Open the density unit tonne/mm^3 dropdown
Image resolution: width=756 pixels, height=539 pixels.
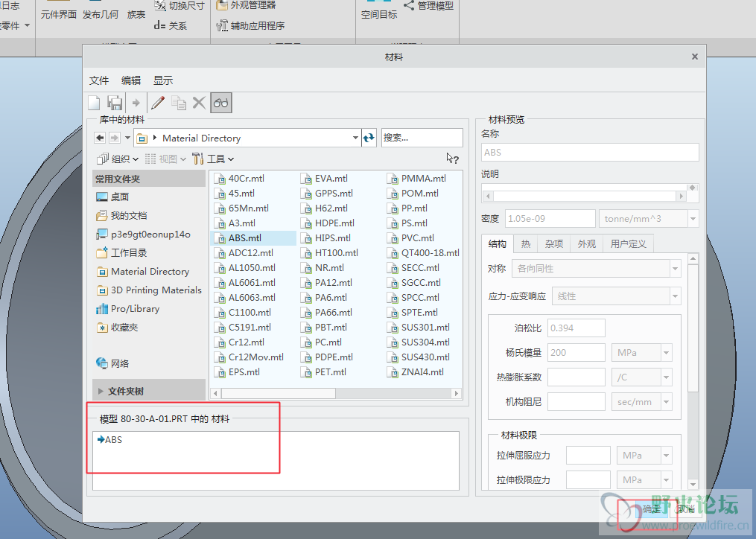pyautogui.click(x=693, y=218)
